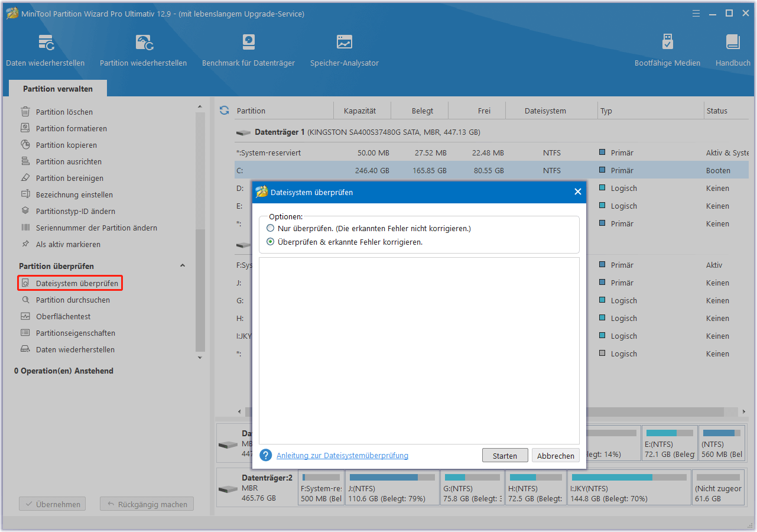Click inside the results output area
Viewport: 757px width, 532px height.
coord(419,351)
